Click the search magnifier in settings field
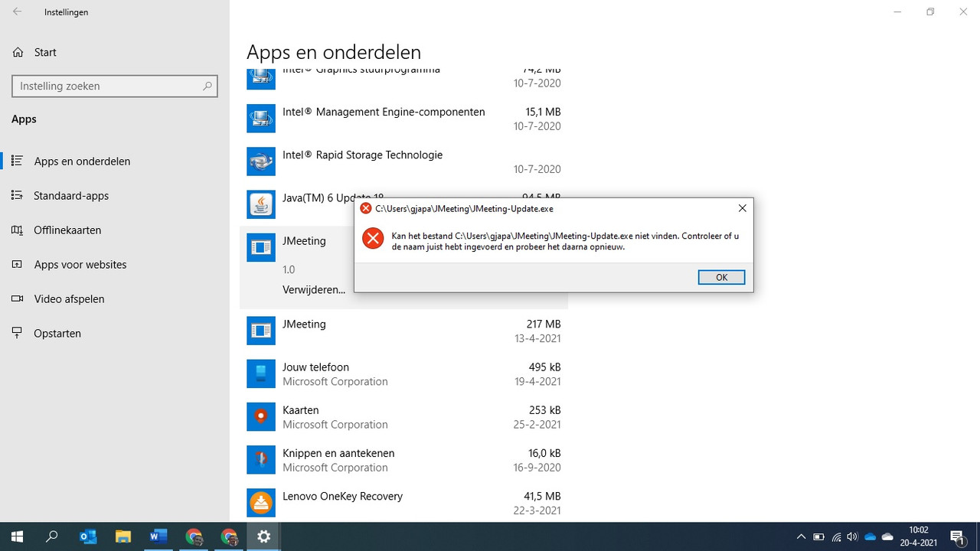Image resolution: width=980 pixels, height=551 pixels. coord(207,86)
